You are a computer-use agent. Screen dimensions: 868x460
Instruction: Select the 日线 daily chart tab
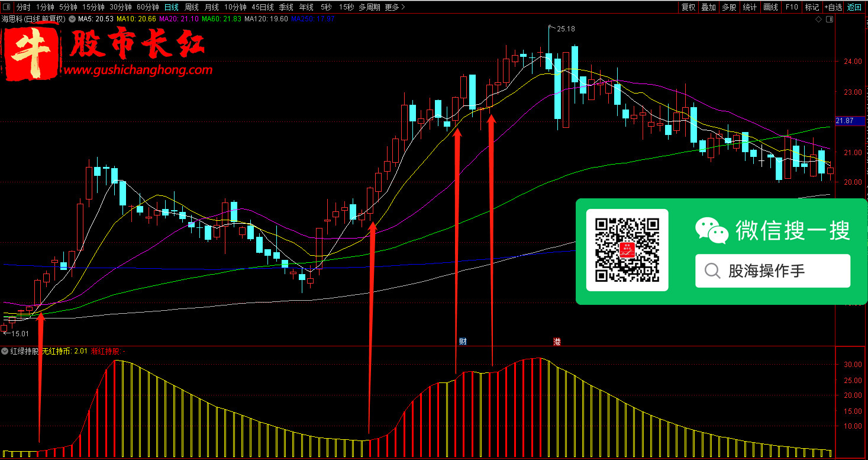171,7
